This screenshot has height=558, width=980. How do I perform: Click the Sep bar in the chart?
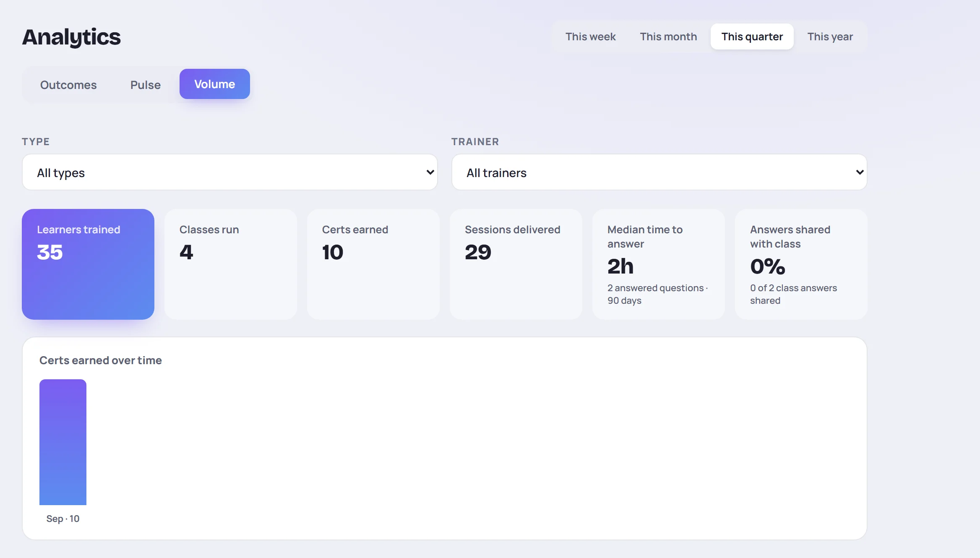63,442
